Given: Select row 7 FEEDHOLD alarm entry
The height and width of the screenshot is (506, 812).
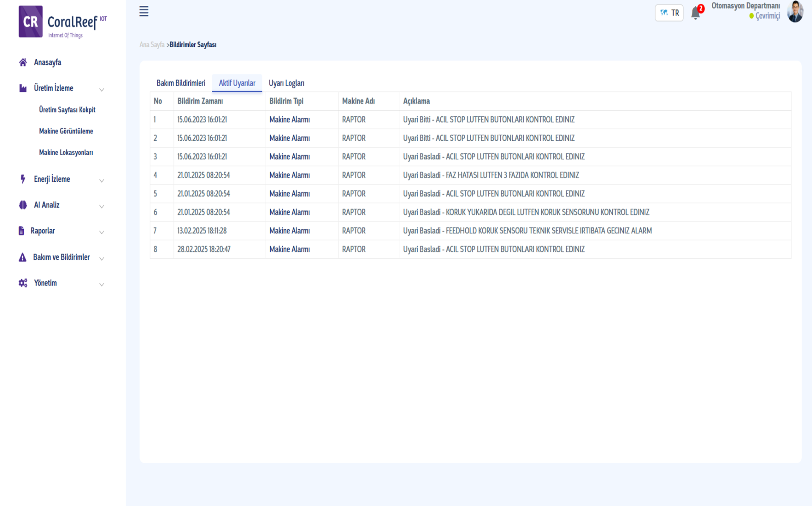Looking at the screenshot, I should click(x=527, y=231).
